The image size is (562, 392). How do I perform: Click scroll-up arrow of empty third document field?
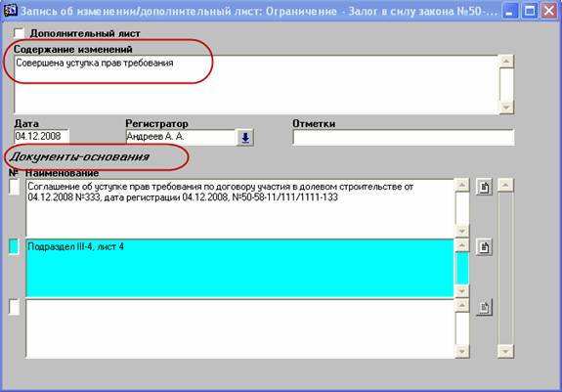[461, 306]
